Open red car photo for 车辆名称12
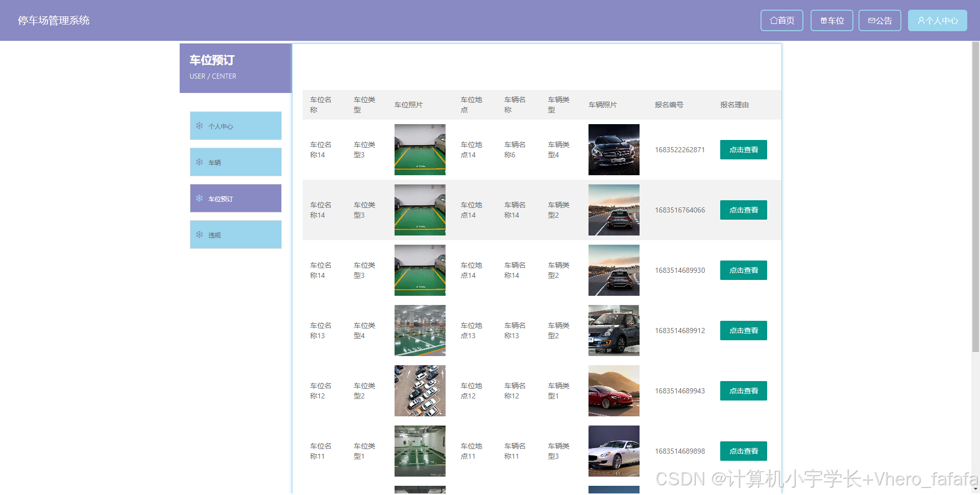The image size is (980, 495). pos(614,391)
